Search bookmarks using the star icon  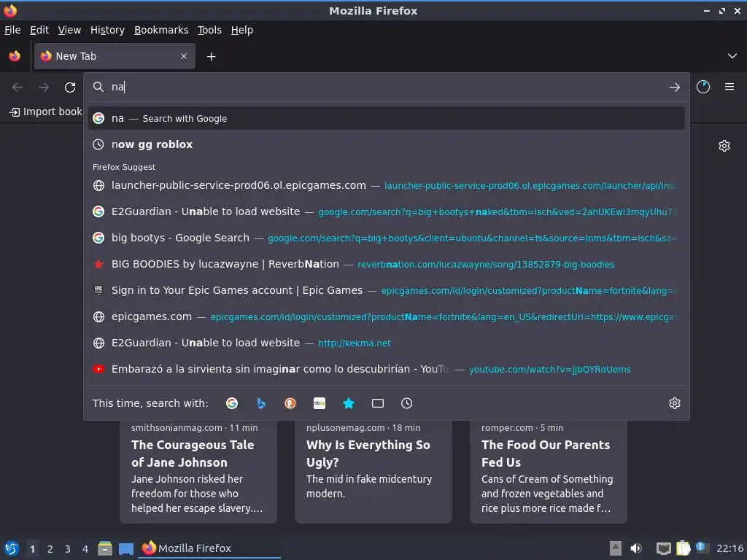click(349, 403)
